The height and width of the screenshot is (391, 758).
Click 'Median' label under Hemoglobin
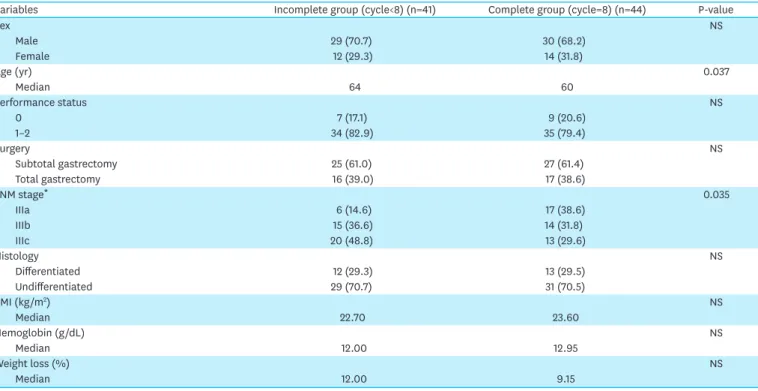[x=32, y=348]
